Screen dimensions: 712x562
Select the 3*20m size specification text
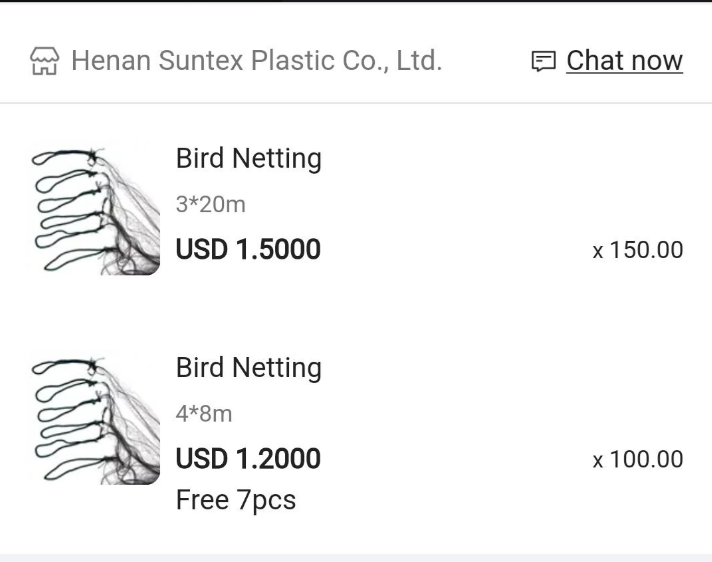coord(210,205)
